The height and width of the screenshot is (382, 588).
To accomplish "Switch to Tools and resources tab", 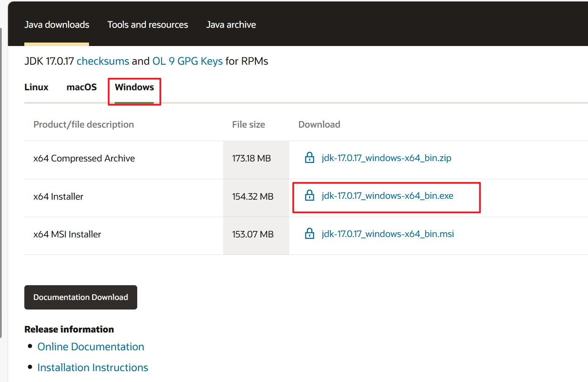I will 148,25.
